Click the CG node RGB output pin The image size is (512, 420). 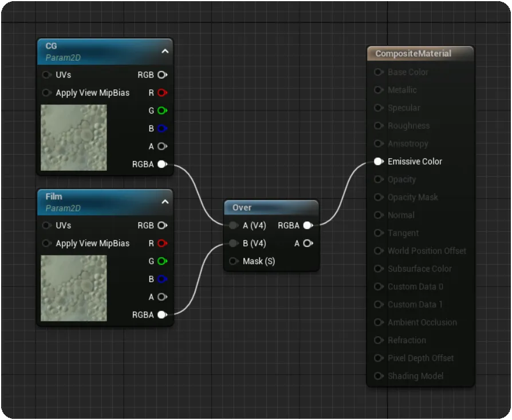[162, 75]
